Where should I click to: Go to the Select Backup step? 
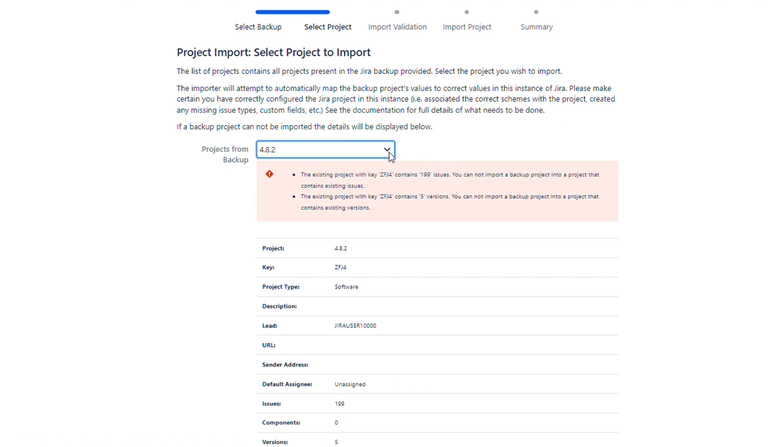click(258, 27)
